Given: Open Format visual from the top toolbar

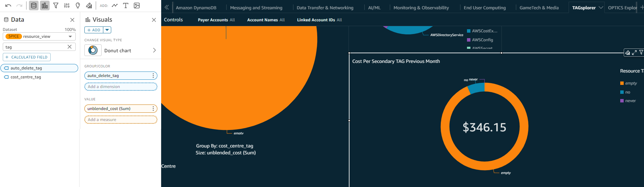Looking at the screenshot, I should (x=89, y=5).
